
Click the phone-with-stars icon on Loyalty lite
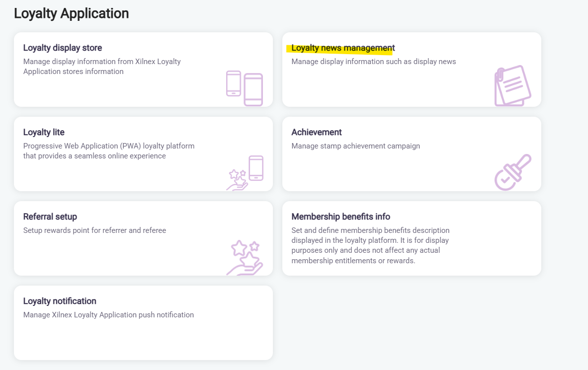[246, 173]
